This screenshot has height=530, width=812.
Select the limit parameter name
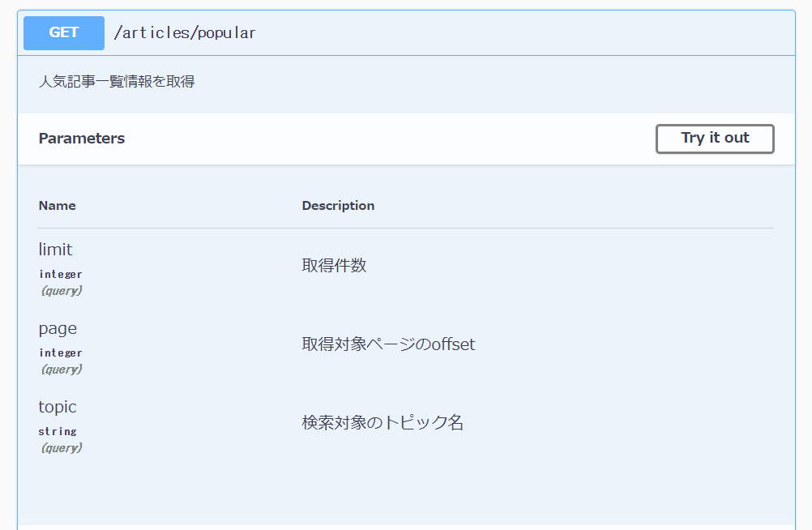pyautogui.click(x=55, y=250)
